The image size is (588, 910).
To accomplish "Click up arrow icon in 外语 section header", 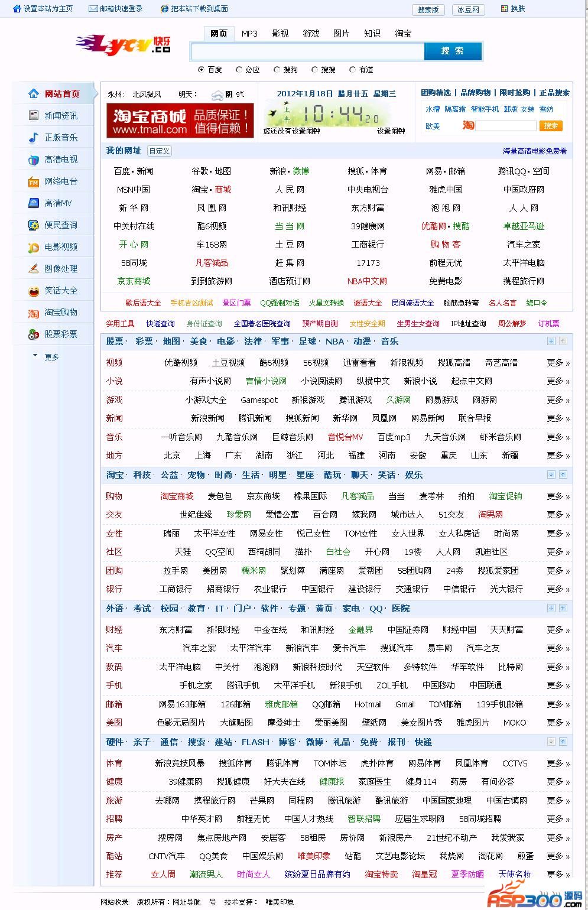I will [563, 608].
